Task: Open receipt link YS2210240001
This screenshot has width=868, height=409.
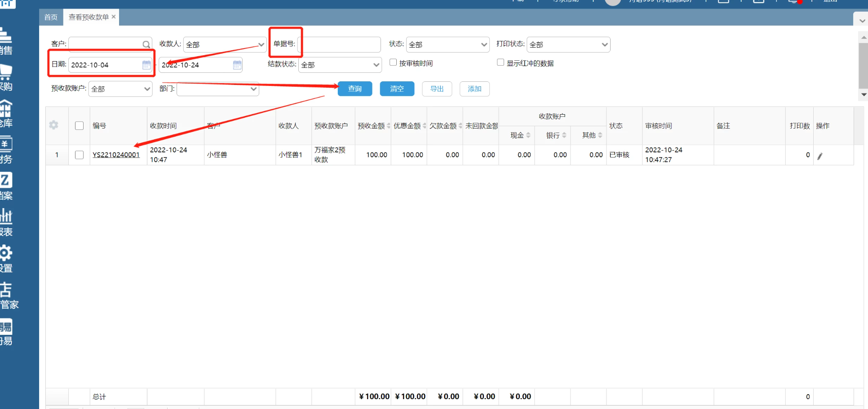Action: pos(116,155)
